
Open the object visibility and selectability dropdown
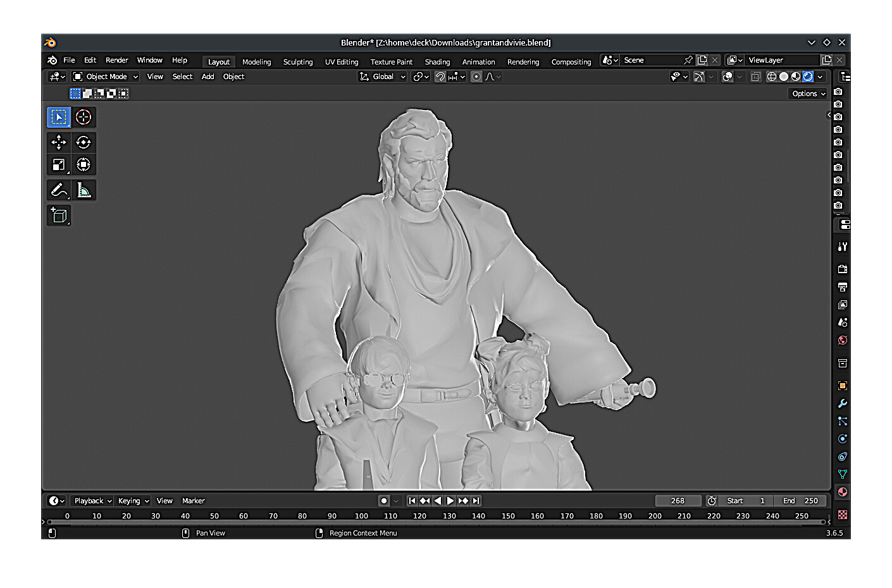click(x=679, y=77)
